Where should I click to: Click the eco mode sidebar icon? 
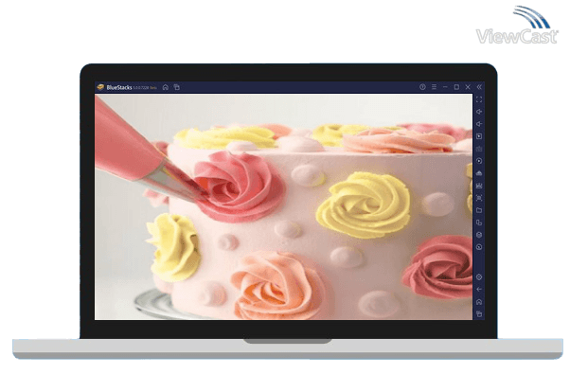[x=479, y=247]
